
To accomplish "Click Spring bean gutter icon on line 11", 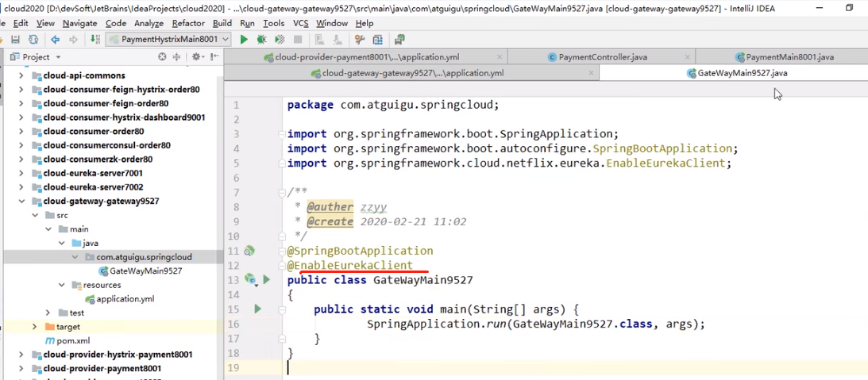I will 249,251.
